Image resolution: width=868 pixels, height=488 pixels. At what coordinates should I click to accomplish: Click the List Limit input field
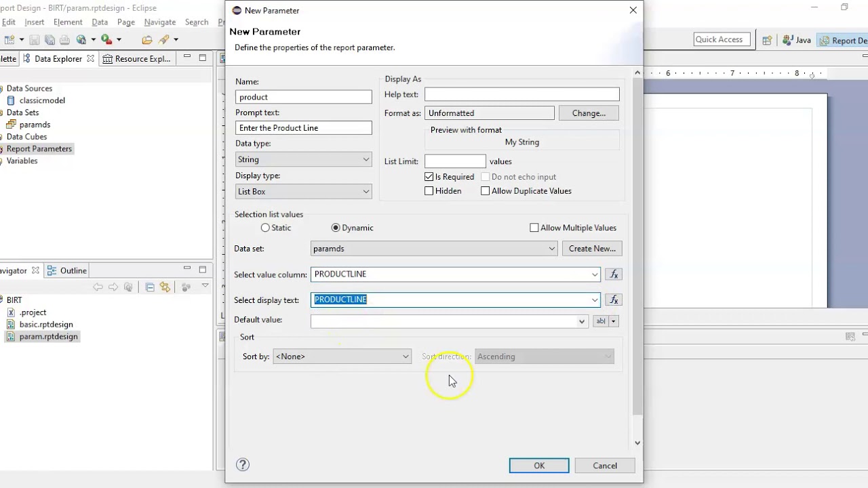(x=455, y=161)
